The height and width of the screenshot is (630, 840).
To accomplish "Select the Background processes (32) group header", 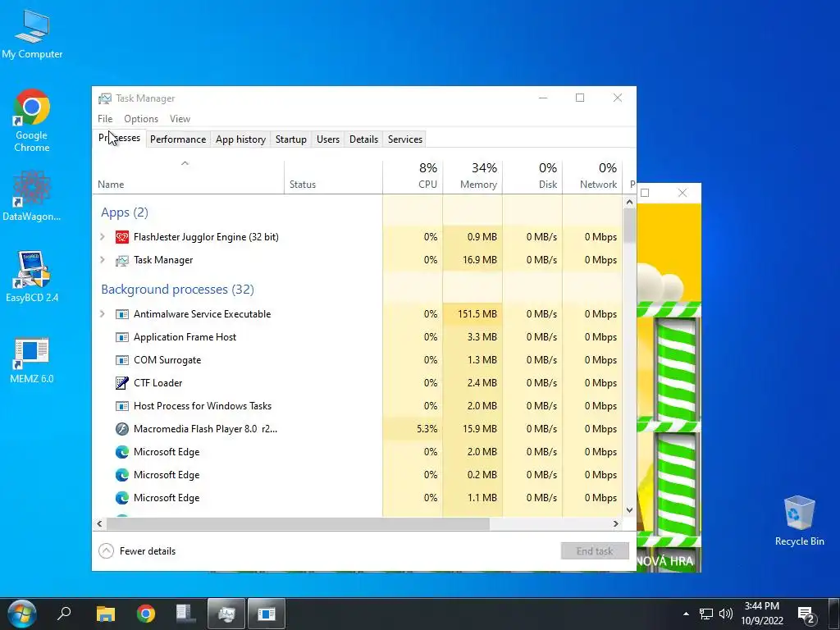I will coord(177,290).
